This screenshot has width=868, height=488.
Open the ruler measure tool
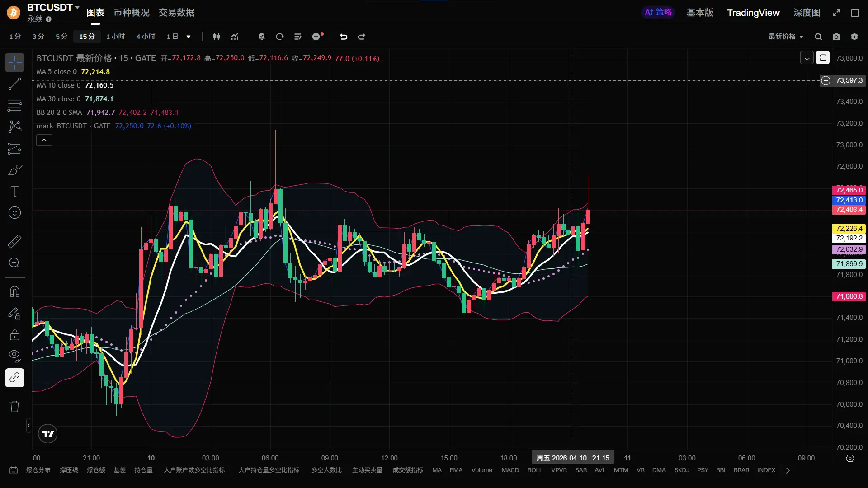point(14,241)
